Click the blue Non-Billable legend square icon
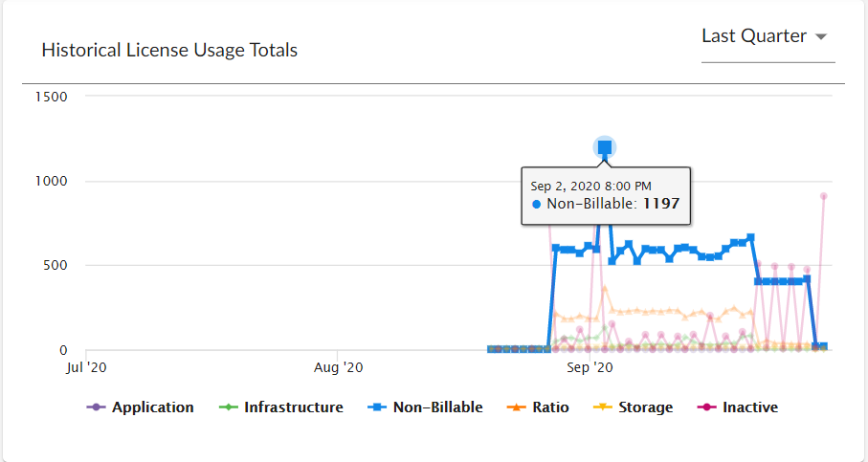Image resolution: width=868 pixels, height=462 pixels. (x=376, y=407)
